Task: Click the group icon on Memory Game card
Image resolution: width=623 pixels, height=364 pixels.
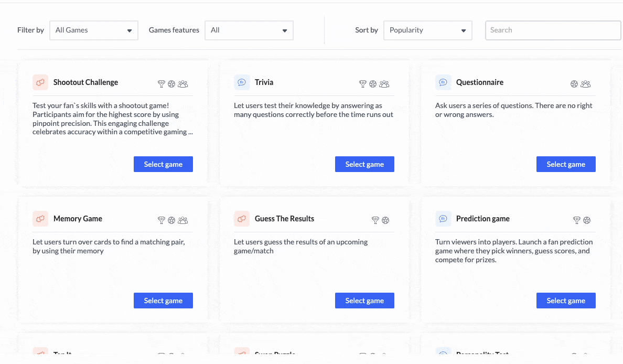Action: click(183, 220)
